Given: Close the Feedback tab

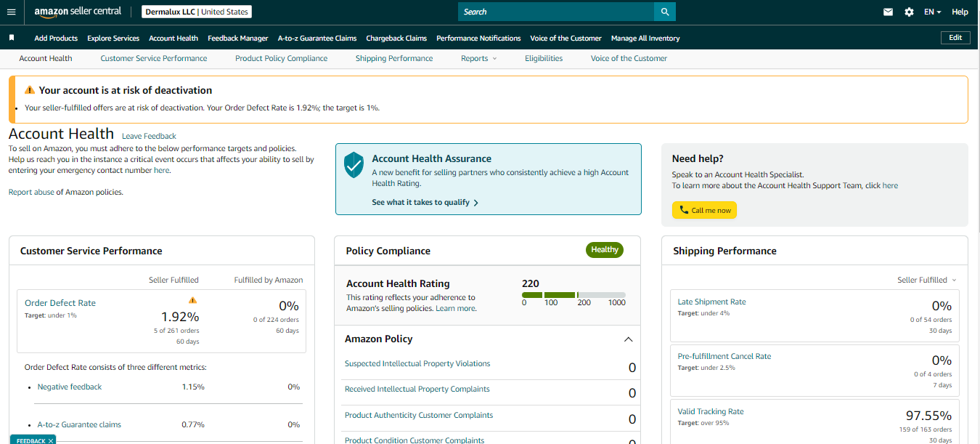Looking at the screenshot, I should pos(51,440).
